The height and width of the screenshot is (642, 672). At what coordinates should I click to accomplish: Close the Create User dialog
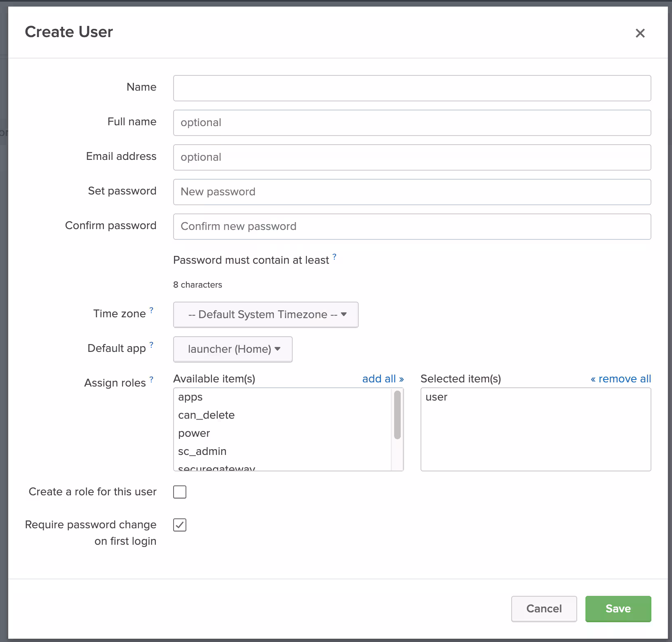[x=640, y=33]
